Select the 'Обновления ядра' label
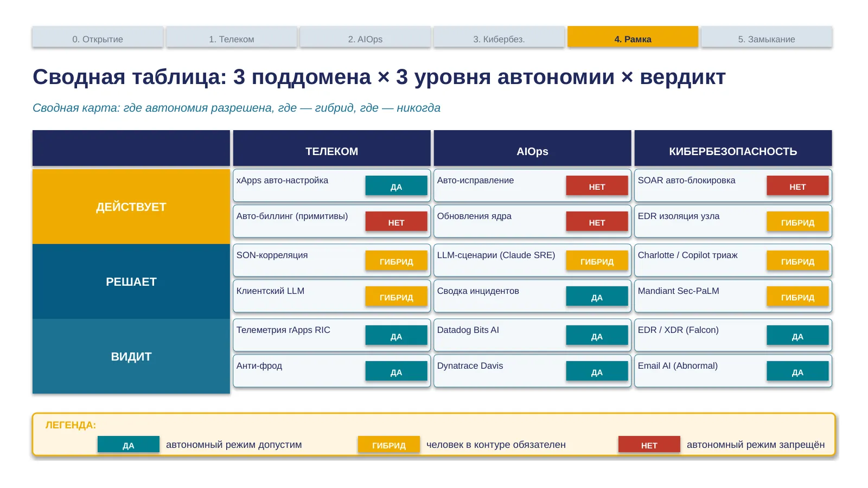The image size is (868, 488). click(x=474, y=216)
